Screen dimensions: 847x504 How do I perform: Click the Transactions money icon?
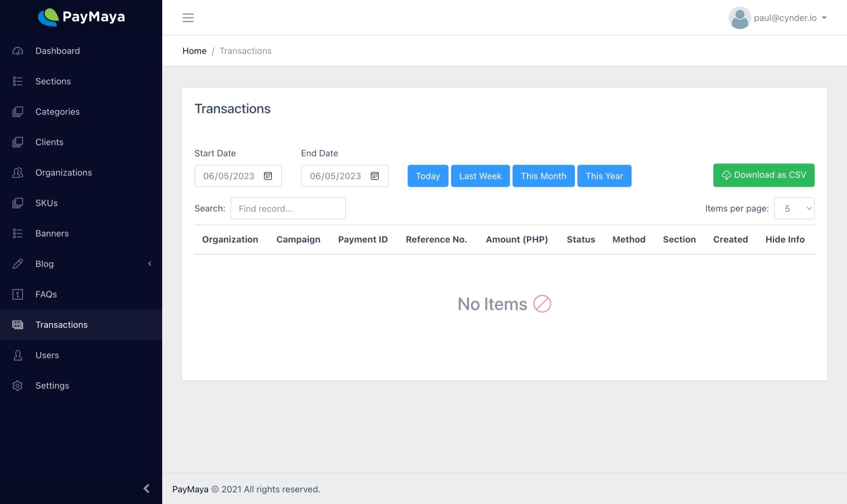click(x=17, y=325)
